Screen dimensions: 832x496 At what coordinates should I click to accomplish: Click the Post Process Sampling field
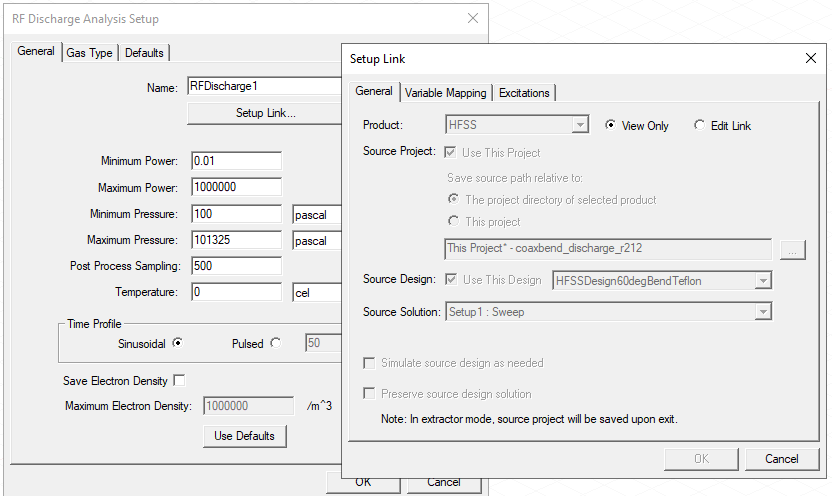236,266
